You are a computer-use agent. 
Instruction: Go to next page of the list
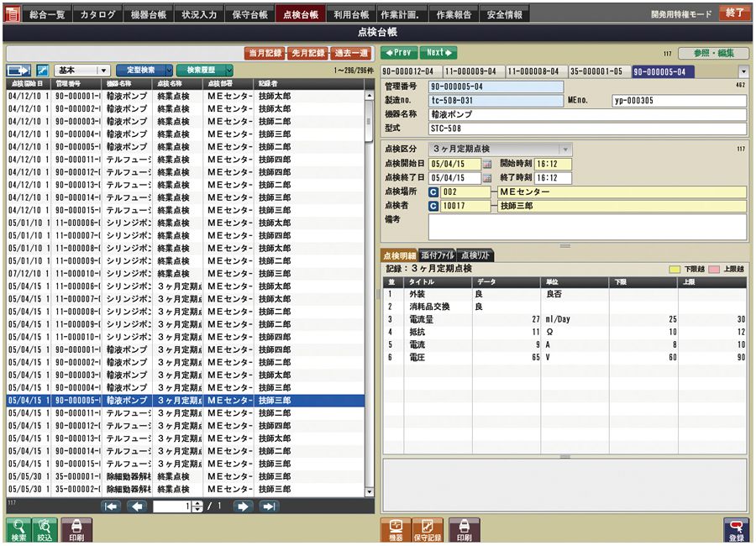coord(243,507)
